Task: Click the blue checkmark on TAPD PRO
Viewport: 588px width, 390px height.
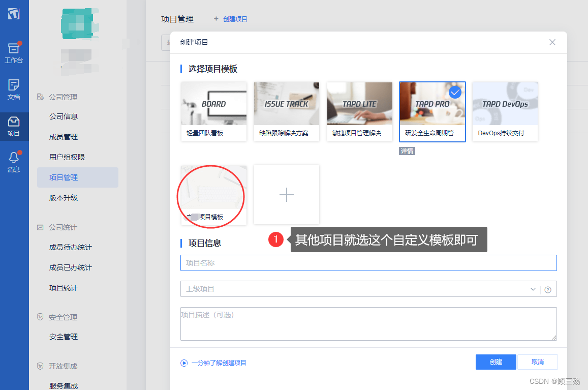Action: (455, 93)
